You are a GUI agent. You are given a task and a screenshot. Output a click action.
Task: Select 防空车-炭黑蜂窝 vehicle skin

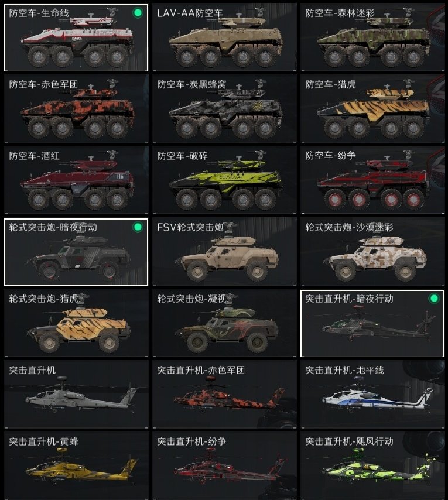[x=224, y=109]
